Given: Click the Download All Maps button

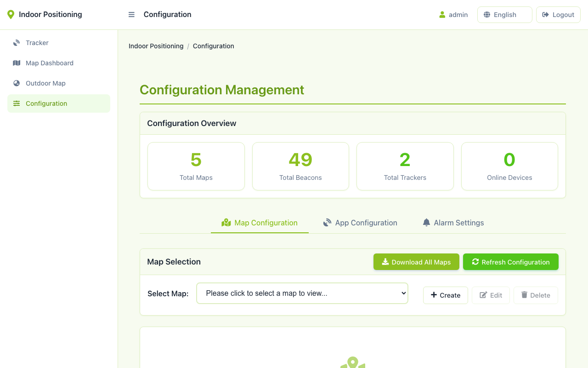Looking at the screenshot, I should pyautogui.click(x=416, y=262).
